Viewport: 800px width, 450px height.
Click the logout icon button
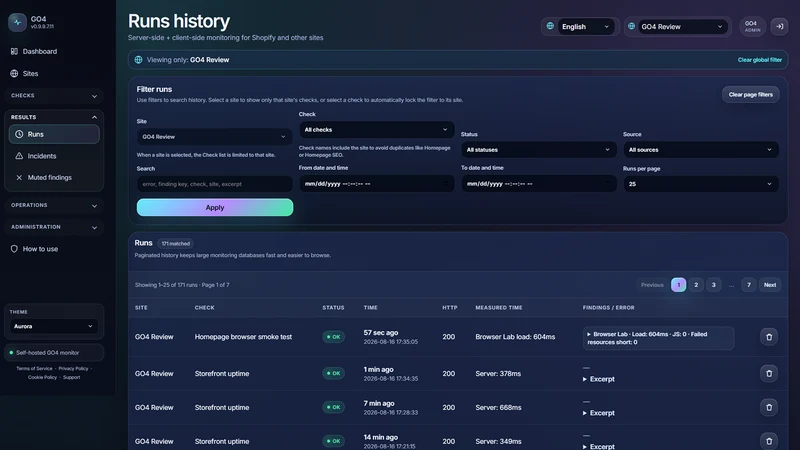780,27
